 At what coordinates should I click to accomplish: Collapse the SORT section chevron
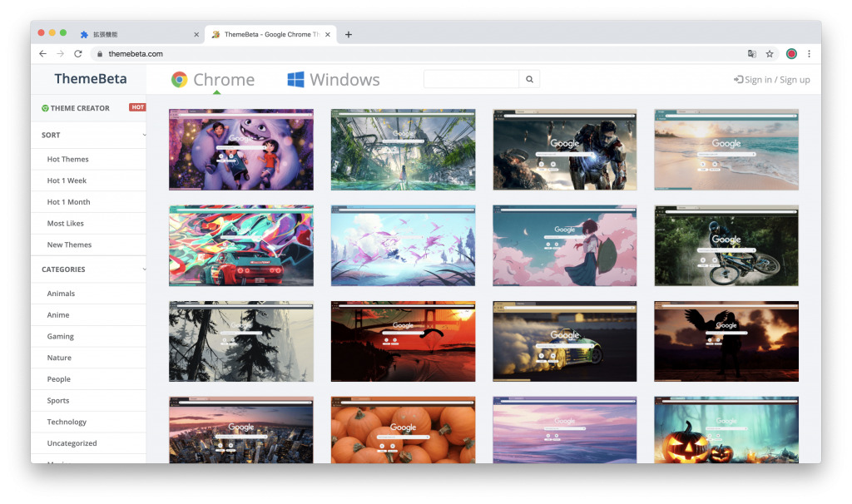[144, 135]
